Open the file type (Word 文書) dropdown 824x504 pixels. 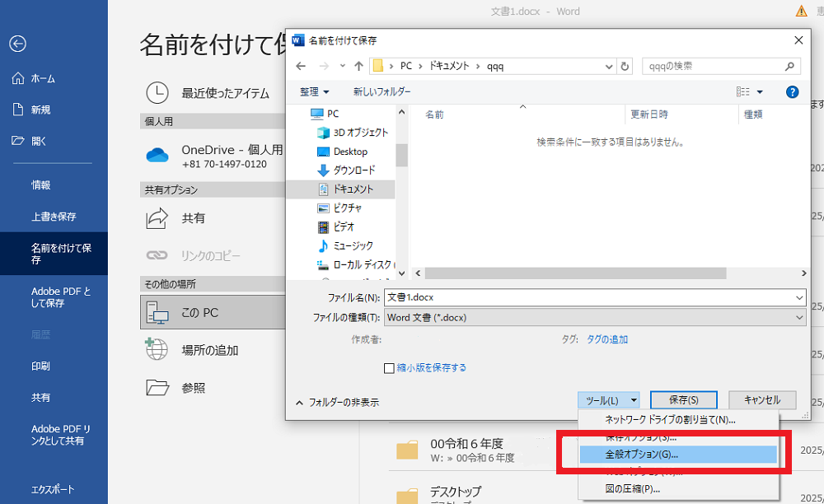(x=595, y=318)
